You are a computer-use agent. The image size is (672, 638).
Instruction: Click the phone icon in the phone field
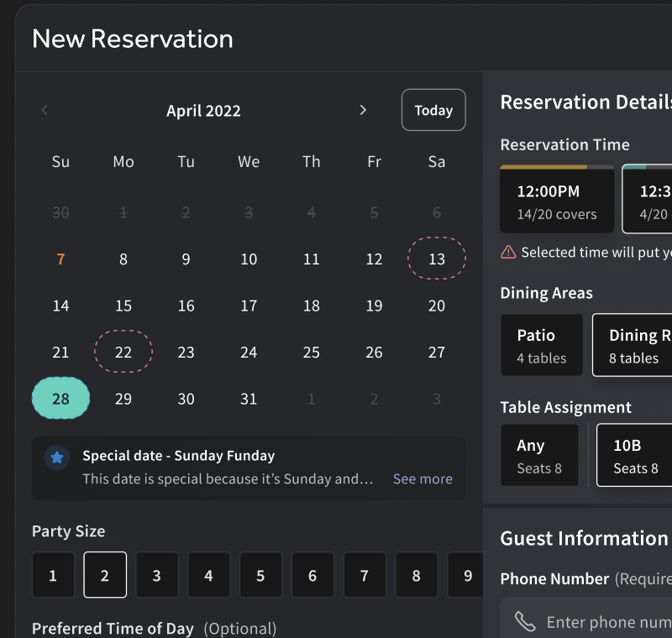pos(525,621)
